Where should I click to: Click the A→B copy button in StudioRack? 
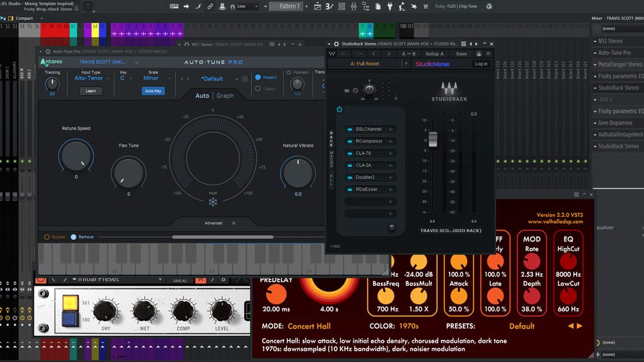click(408, 54)
